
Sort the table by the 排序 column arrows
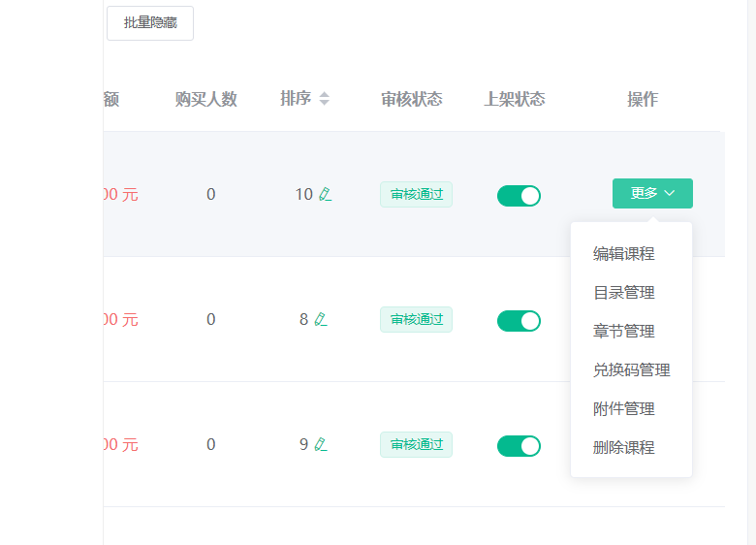pyautogui.click(x=325, y=98)
